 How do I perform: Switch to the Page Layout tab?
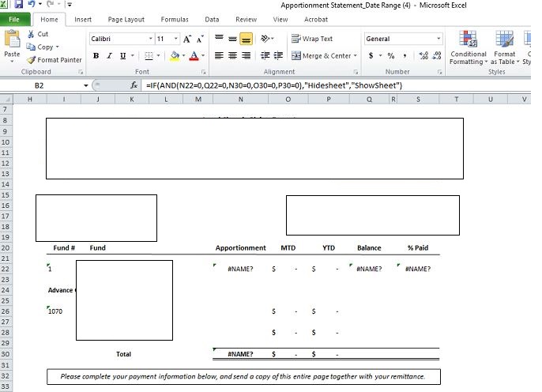point(126,19)
